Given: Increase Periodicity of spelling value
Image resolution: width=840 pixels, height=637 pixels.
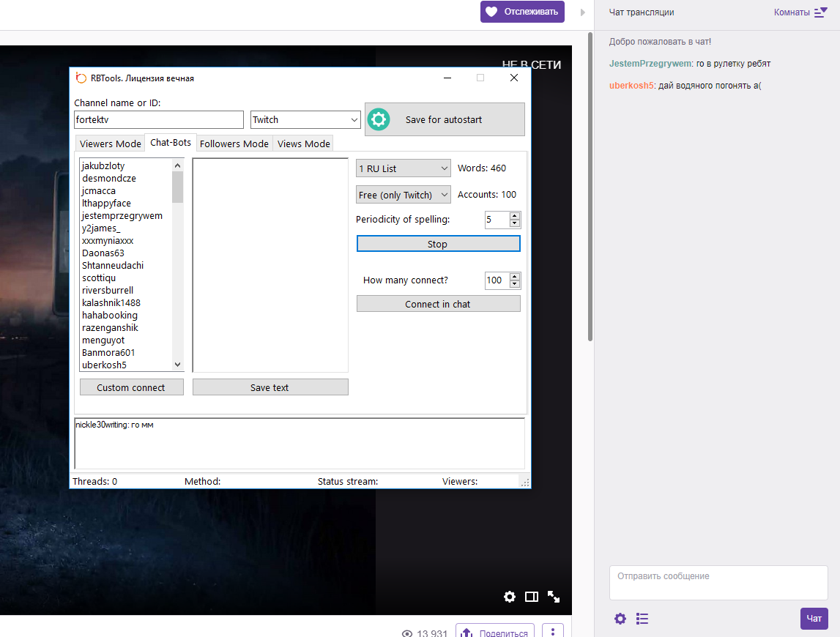Looking at the screenshot, I should coord(515,215).
